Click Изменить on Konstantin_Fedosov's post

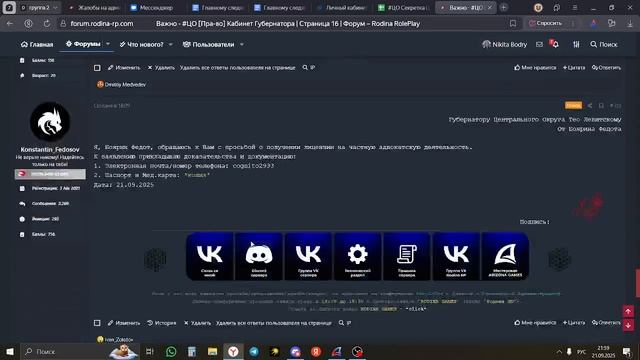(124, 323)
